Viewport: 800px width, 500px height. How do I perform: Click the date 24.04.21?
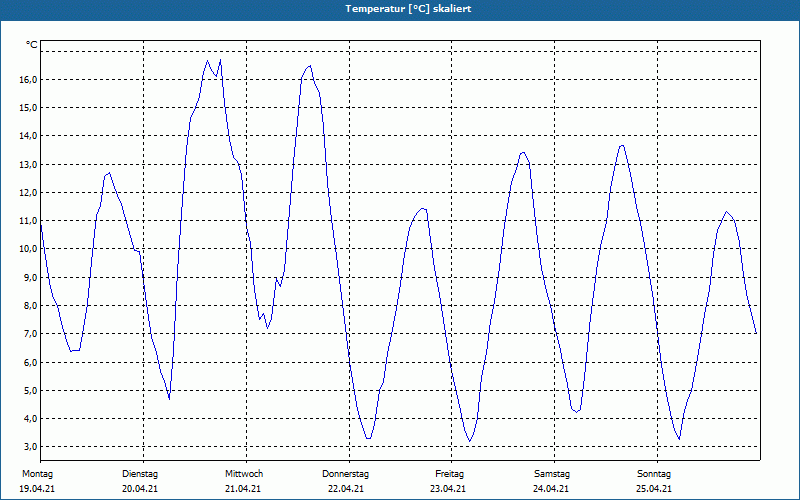(551, 489)
